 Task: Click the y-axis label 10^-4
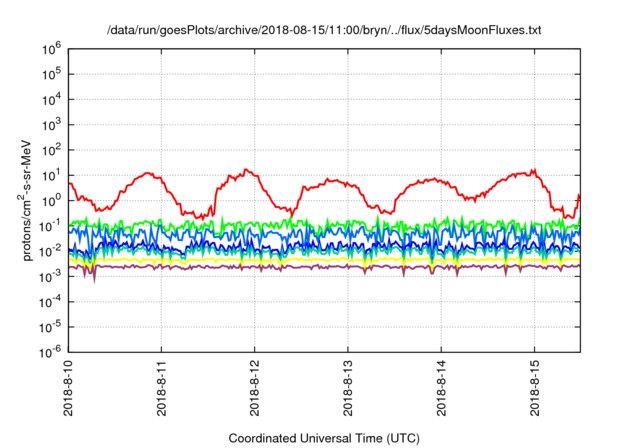pyautogui.click(x=50, y=302)
